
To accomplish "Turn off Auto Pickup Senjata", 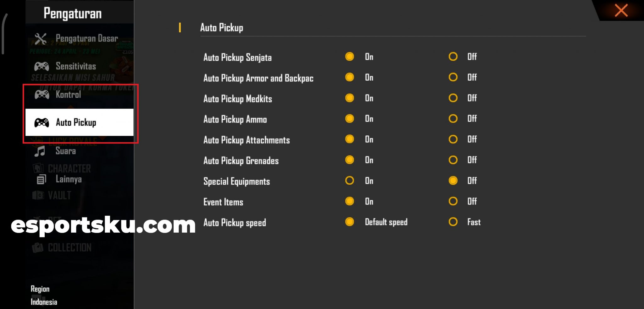I will pyautogui.click(x=453, y=57).
